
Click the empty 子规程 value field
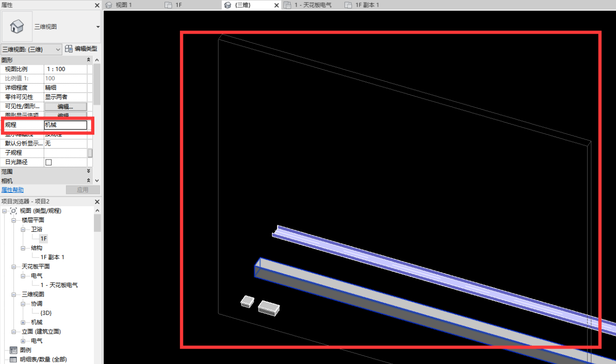pos(65,153)
